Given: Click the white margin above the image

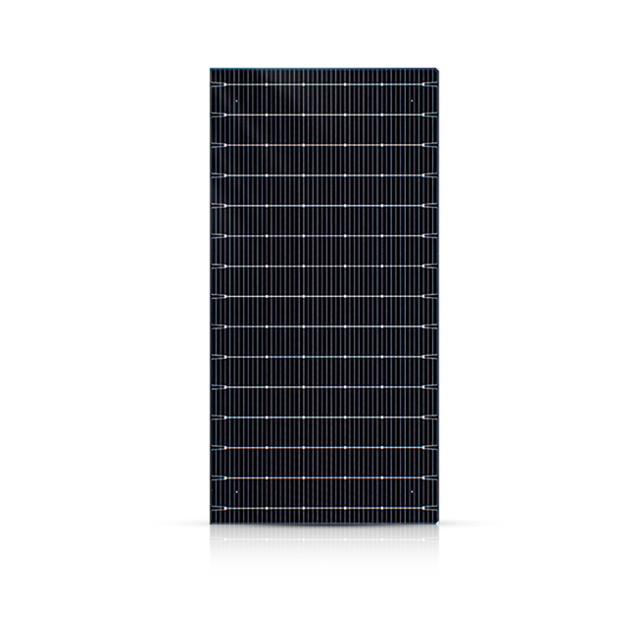Looking at the screenshot, I should point(322,33).
